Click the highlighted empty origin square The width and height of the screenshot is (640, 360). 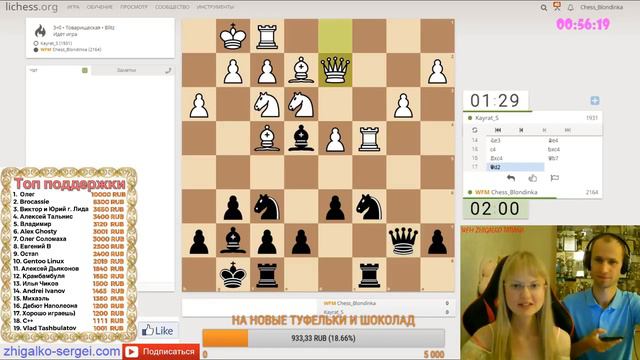pyautogui.click(x=335, y=36)
